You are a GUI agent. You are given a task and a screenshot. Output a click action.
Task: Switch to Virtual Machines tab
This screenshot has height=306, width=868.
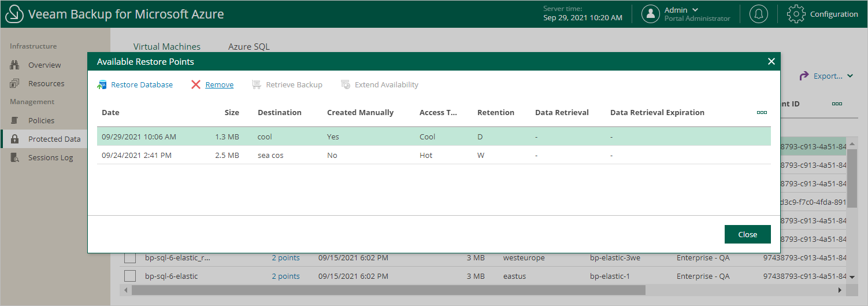(x=167, y=47)
